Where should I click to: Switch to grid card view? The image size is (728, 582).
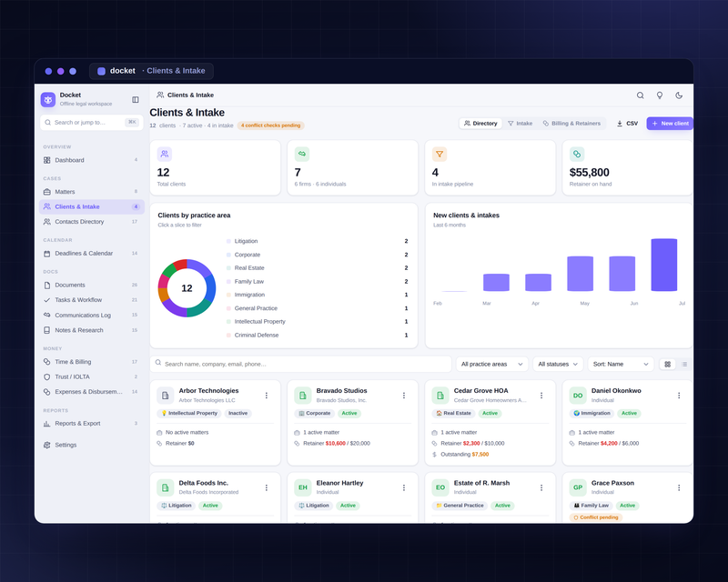click(x=667, y=365)
